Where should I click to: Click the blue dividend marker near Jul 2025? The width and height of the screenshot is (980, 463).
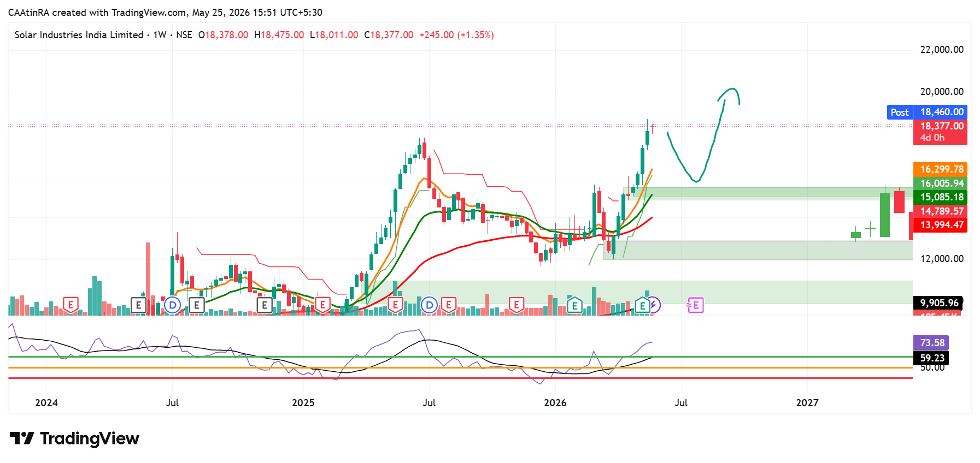point(430,305)
